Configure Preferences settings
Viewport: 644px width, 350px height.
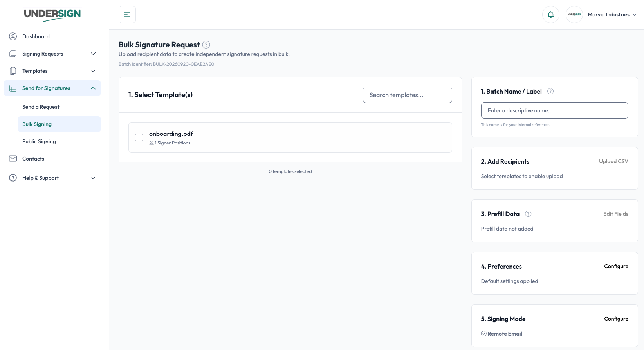[616, 266]
